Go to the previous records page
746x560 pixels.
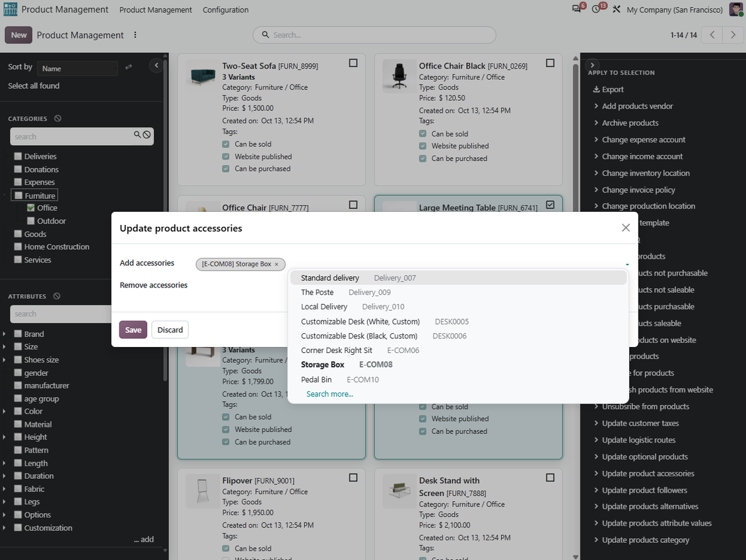point(712,35)
